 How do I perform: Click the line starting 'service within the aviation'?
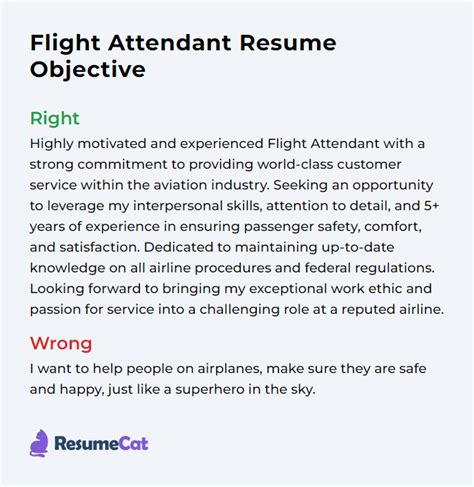click(x=232, y=185)
